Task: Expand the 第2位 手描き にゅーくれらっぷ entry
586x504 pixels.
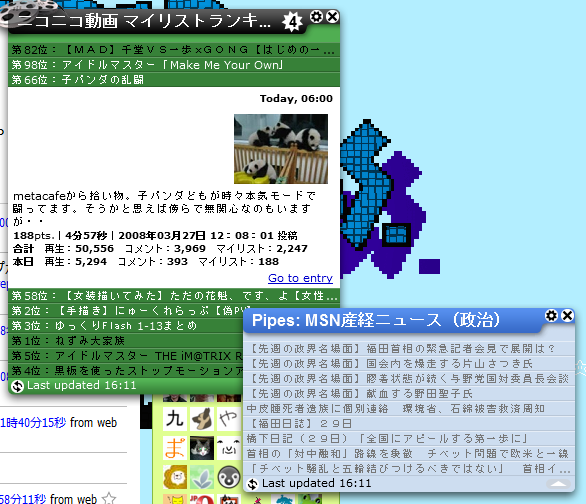Action: 126,311
